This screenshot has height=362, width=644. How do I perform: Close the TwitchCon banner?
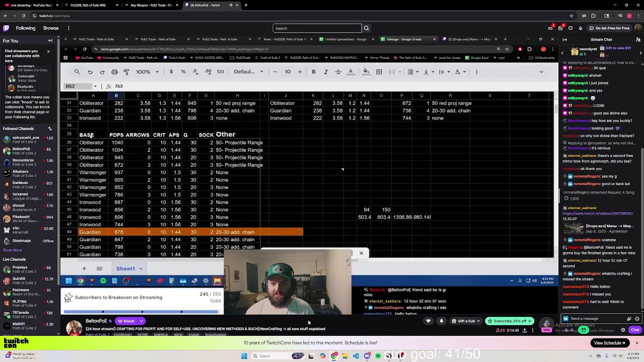tap(636, 343)
